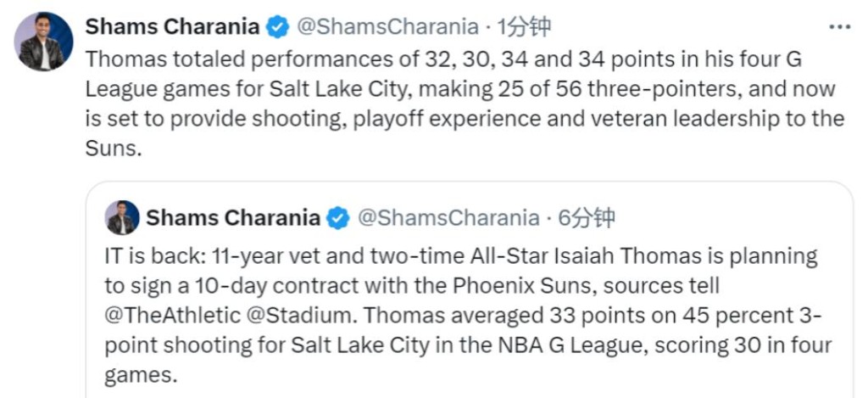Click the verified badge beside the top author name
868x398 pixels.
tap(278, 26)
